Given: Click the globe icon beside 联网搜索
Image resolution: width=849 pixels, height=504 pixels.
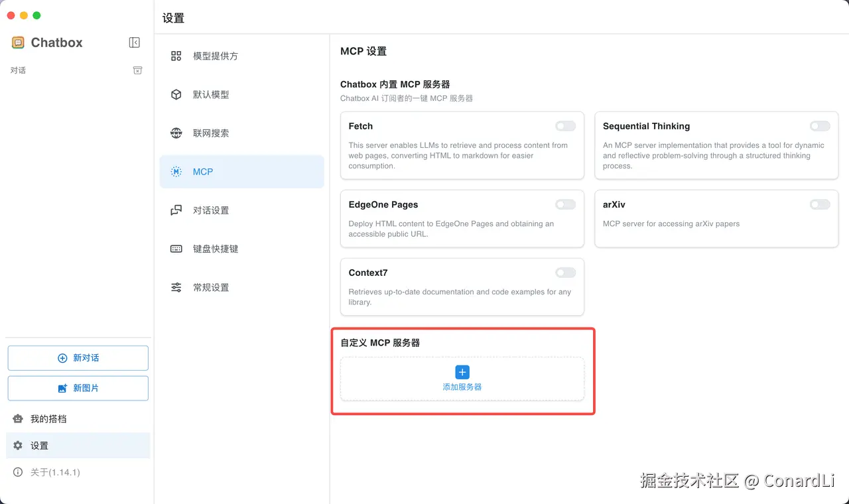Looking at the screenshot, I should click(176, 133).
